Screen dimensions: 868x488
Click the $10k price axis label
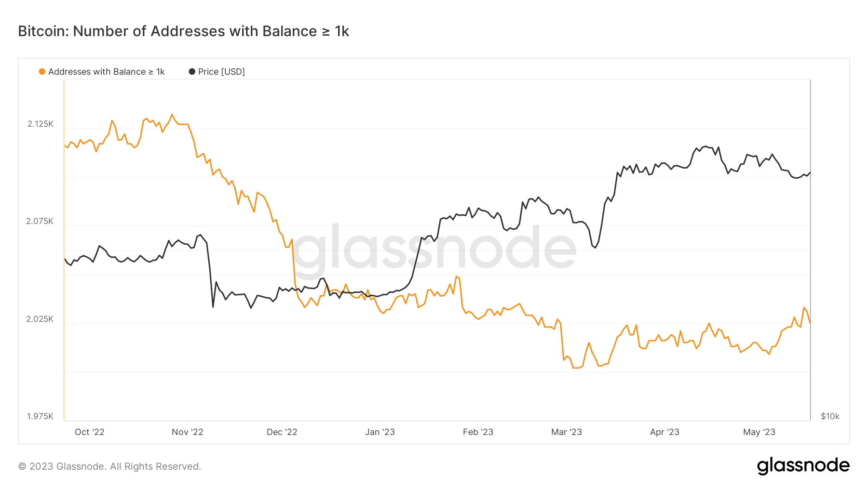830,416
